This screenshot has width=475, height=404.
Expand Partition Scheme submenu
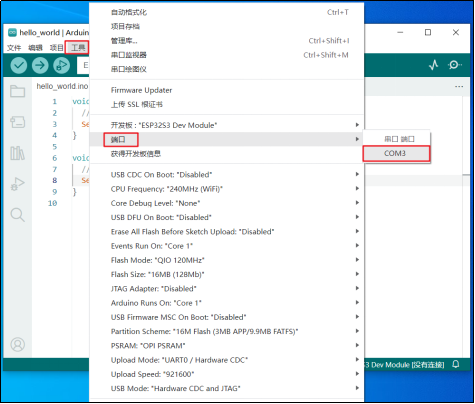click(227, 332)
